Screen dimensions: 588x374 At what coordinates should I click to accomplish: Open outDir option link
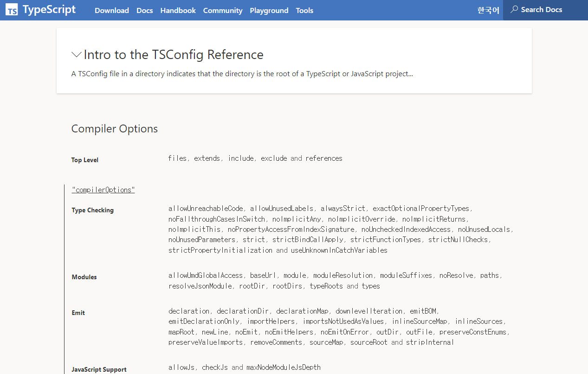388,332
